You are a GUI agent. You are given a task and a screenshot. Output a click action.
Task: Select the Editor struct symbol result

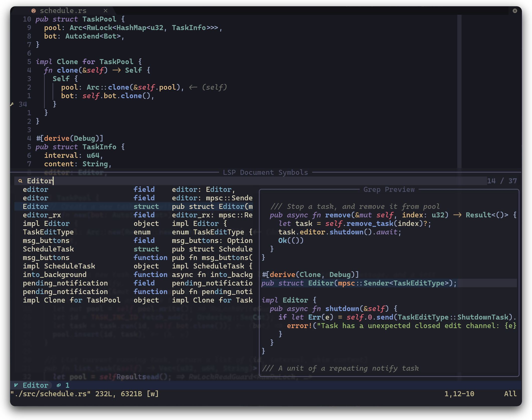tap(36, 207)
